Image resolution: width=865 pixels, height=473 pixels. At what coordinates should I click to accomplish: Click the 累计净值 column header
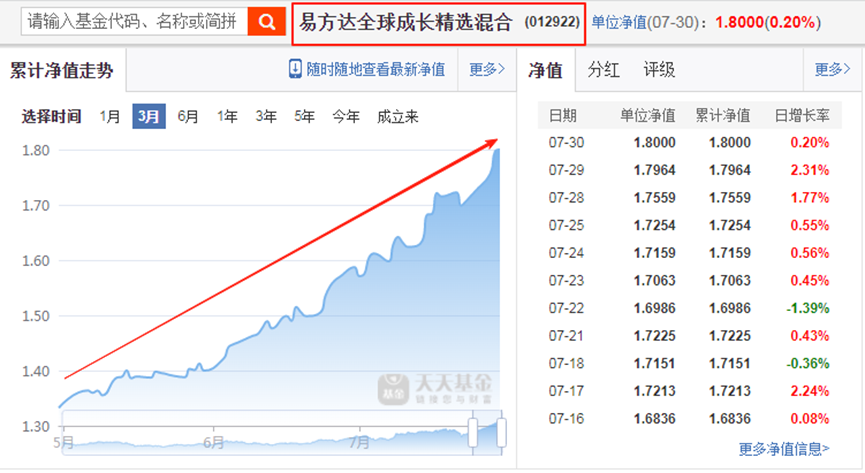(x=723, y=115)
